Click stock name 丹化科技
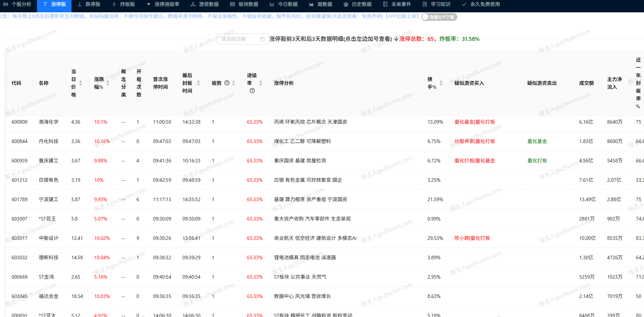 point(49,141)
